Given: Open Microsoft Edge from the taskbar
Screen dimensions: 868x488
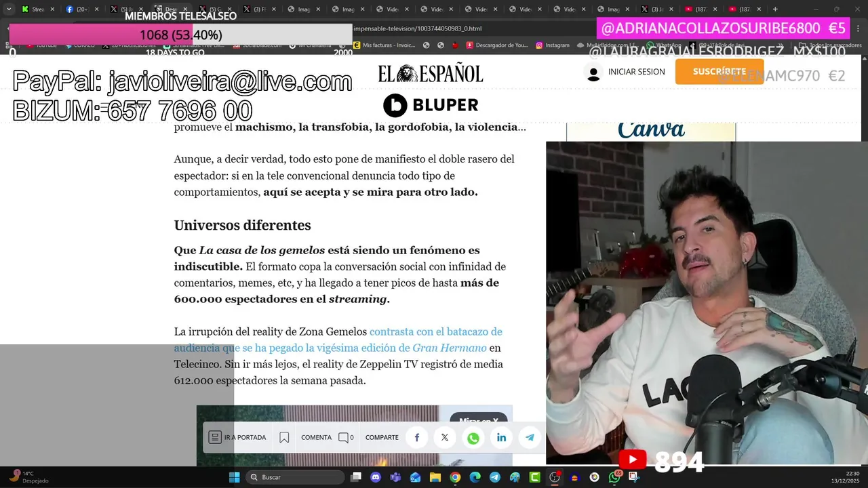Looking at the screenshot, I should (475, 477).
